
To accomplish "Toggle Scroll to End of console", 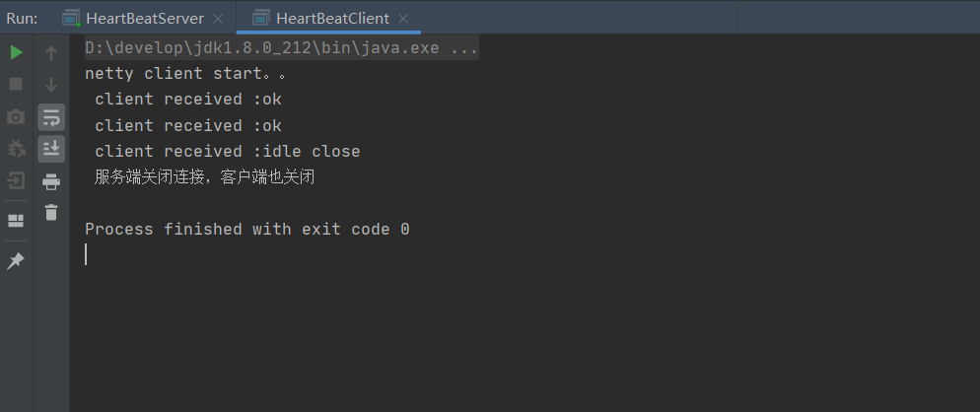I will (51, 149).
